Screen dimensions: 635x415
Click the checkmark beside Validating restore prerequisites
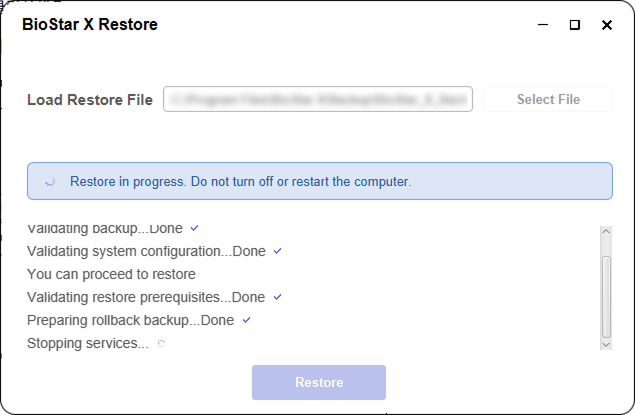pyautogui.click(x=278, y=297)
